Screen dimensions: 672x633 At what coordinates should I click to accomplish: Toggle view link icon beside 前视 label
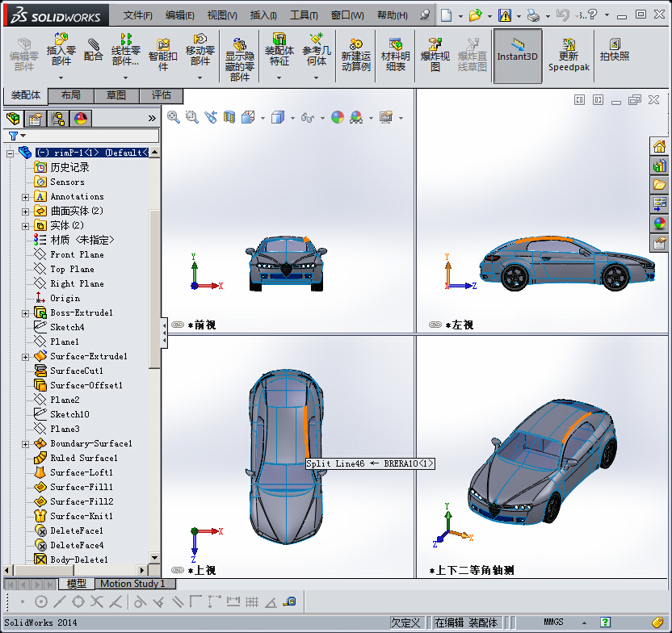177,325
